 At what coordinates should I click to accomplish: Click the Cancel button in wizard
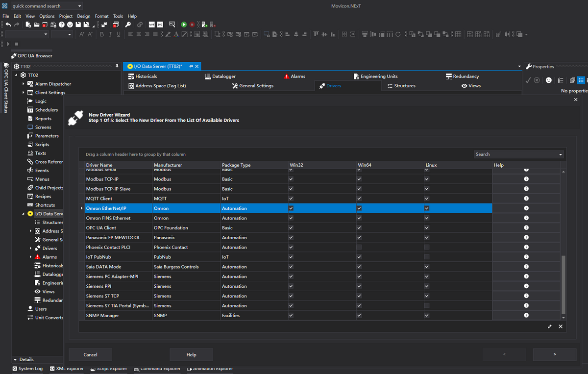[x=90, y=354]
